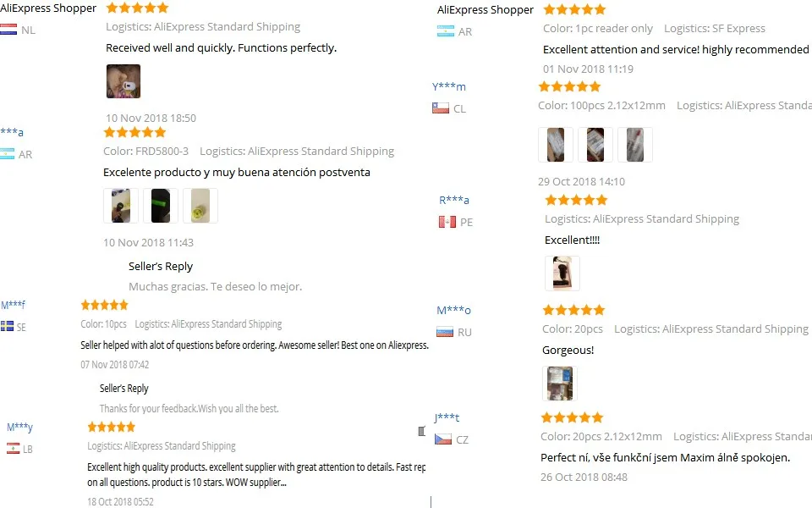Screen dimensions: 812x508
Task: Open first photo in FRD5800-3 review
Action: [x=121, y=206]
